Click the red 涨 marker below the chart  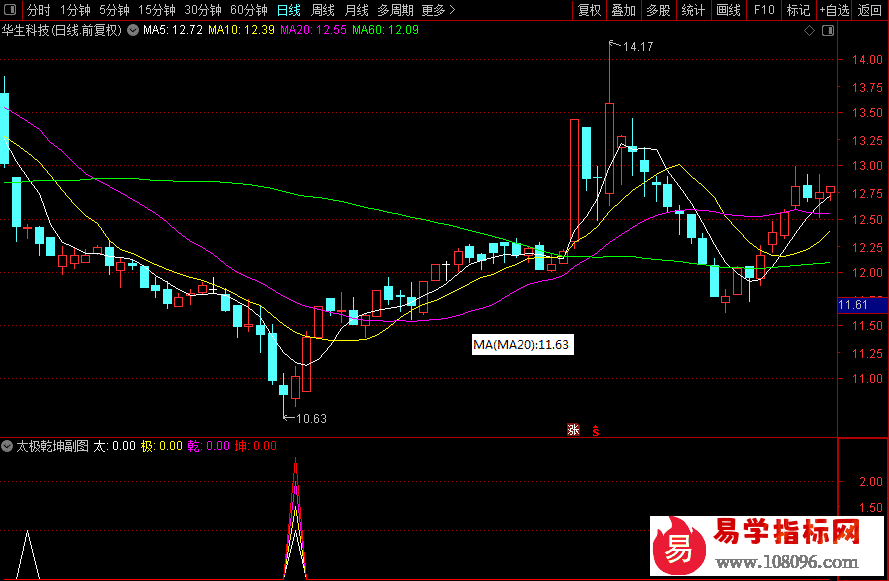coord(573,430)
